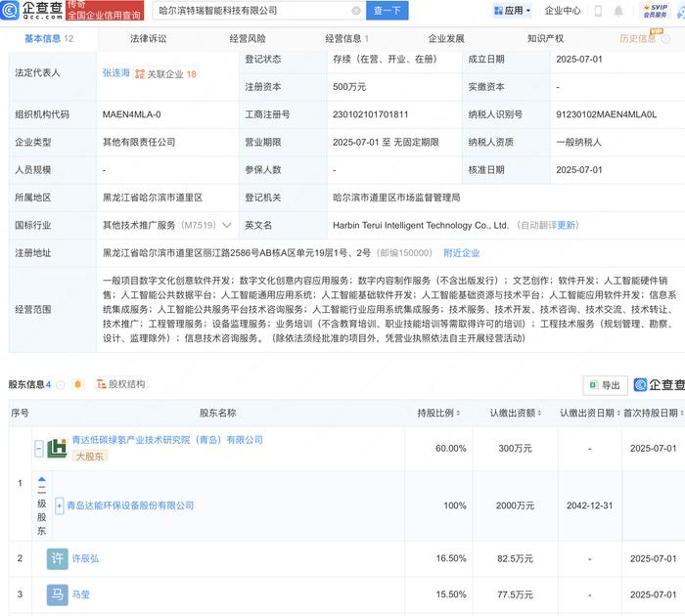Open 青岛达能环保设备股份有限公司 link
This screenshot has width=685, height=616.
(x=130, y=506)
